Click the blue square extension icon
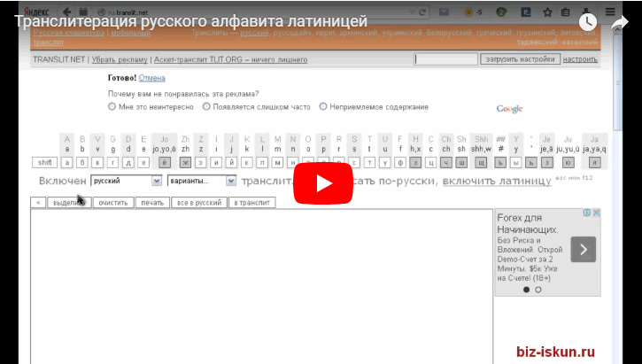This screenshot has width=642, height=364. point(526,12)
